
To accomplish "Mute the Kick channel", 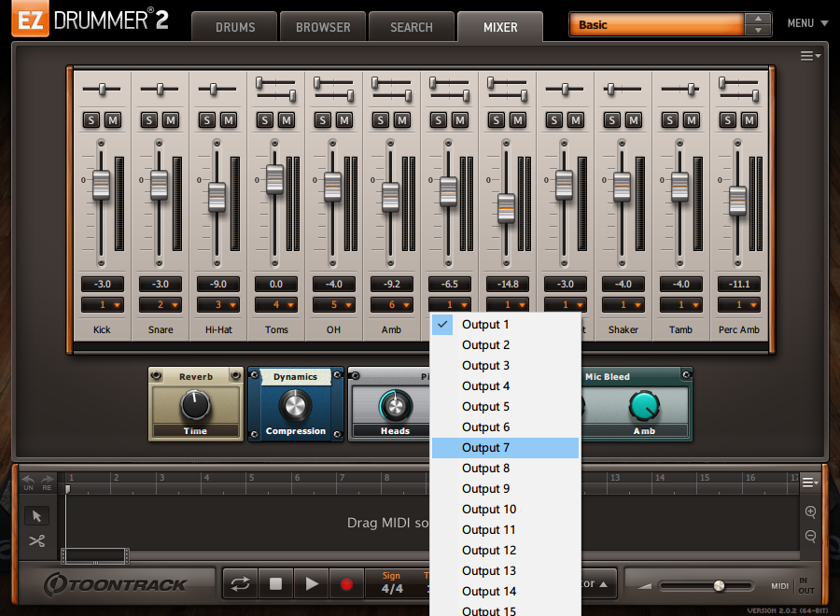I will (x=113, y=120).
